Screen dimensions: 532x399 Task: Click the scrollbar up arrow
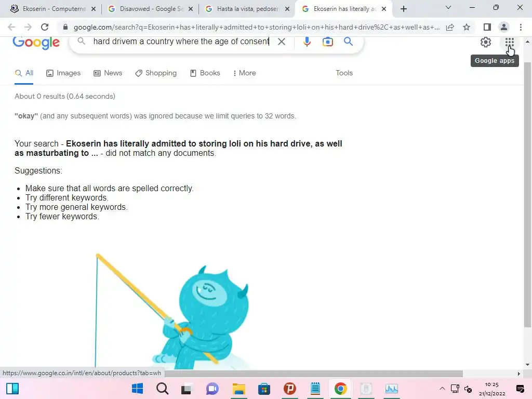click(x=527, y=42)
